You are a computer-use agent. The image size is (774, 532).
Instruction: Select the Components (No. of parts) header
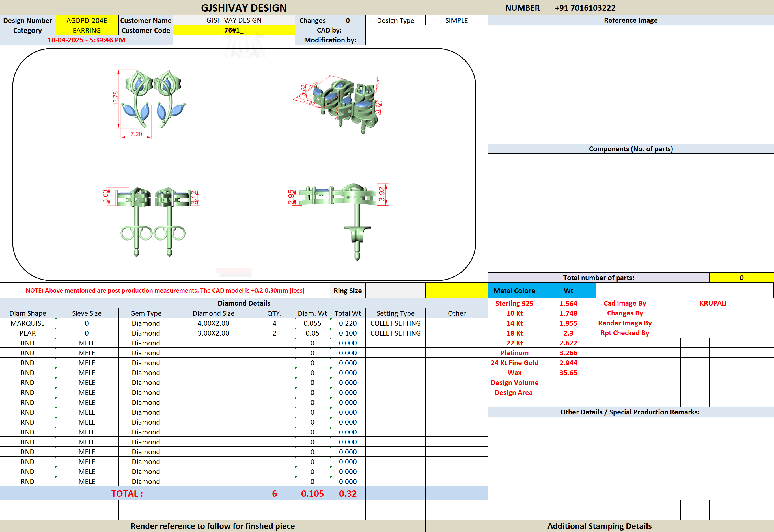(x=631, y=149)
